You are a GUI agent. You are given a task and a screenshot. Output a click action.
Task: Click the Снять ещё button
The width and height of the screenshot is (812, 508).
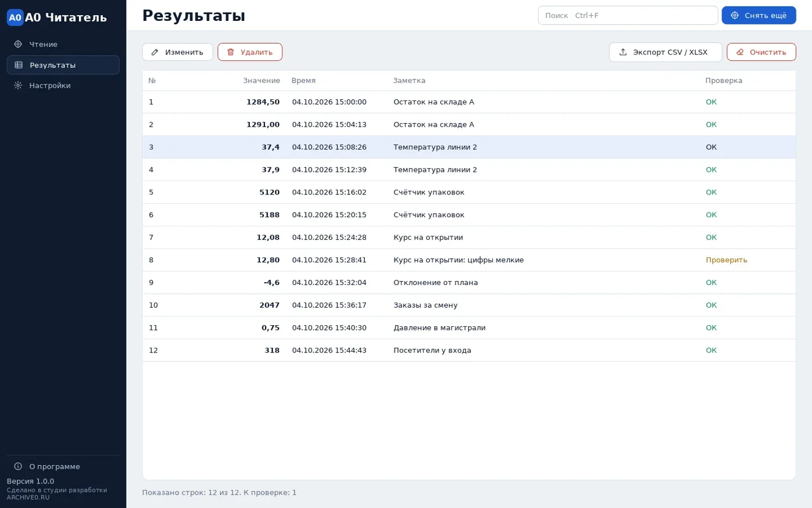pos(759,16)
